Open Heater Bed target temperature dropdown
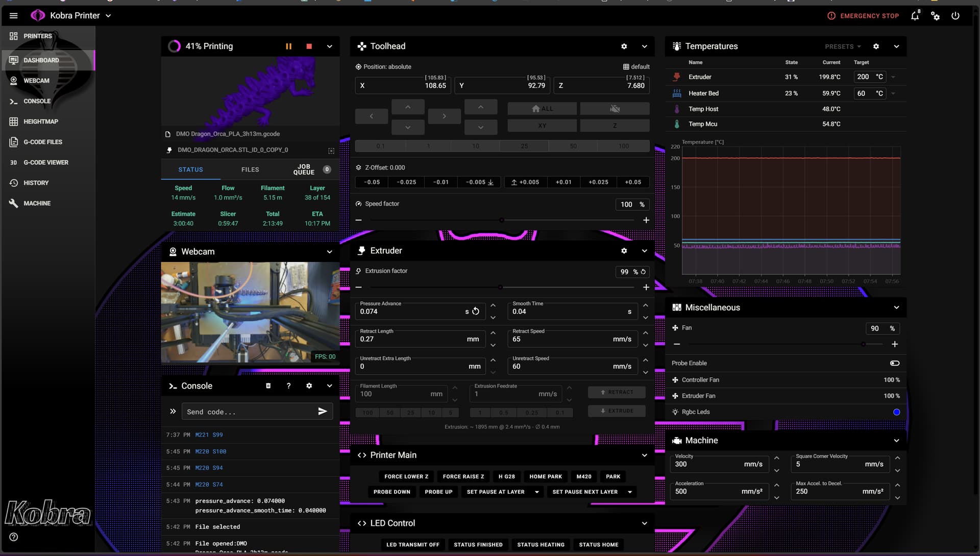The height and width of the screenshot is (556, 980). [893, 93]
